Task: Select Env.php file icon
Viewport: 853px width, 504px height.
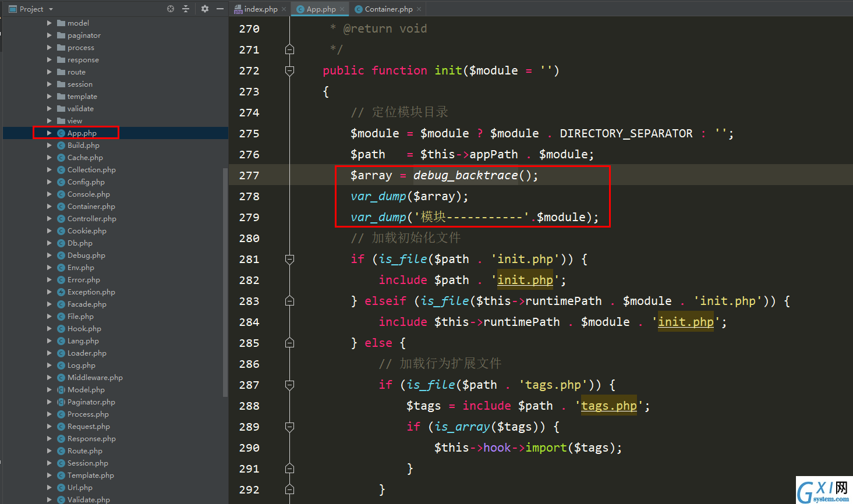Action: [x=61, y=268]
